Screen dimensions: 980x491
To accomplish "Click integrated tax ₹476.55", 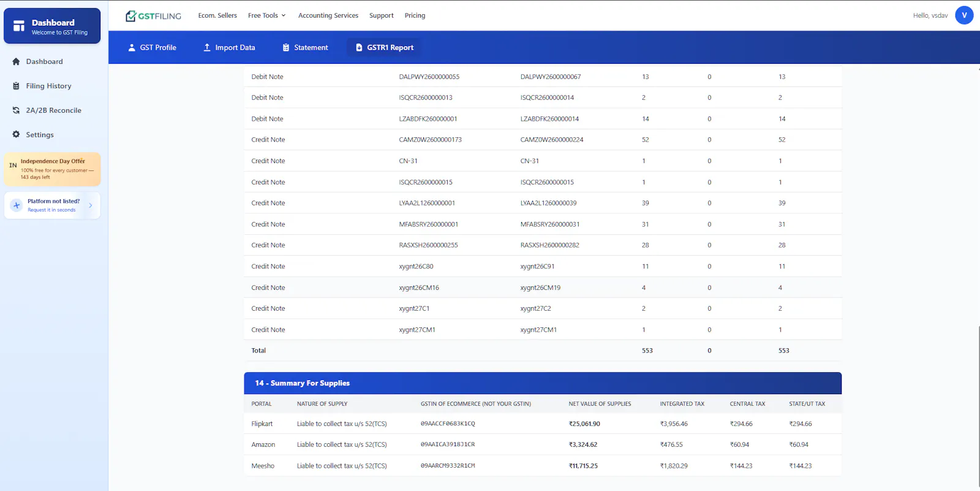I will pyautogui.click(x=671, y=444).
